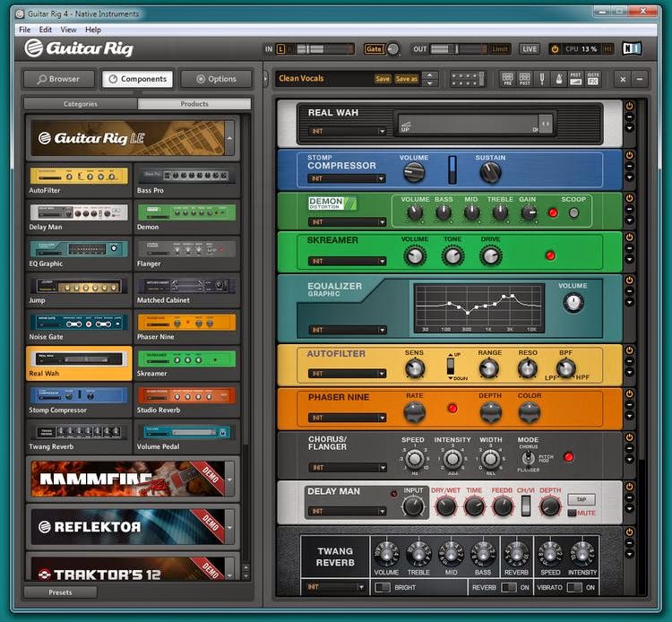Image resolution: width=672 pixels, height=622 pixels.
Task: Open the PRST preset volume module
Action: 575,79
